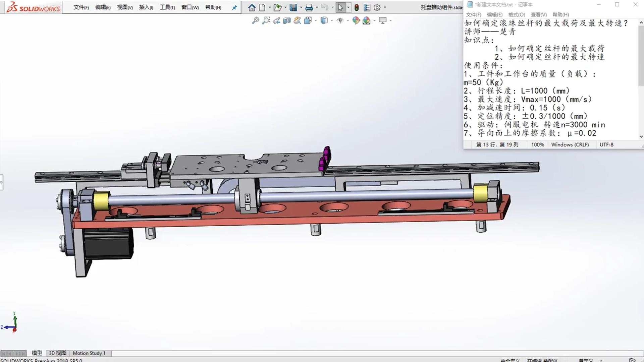
Task: Open Notepad 格式(O) menu
Action: click(517, 15)
